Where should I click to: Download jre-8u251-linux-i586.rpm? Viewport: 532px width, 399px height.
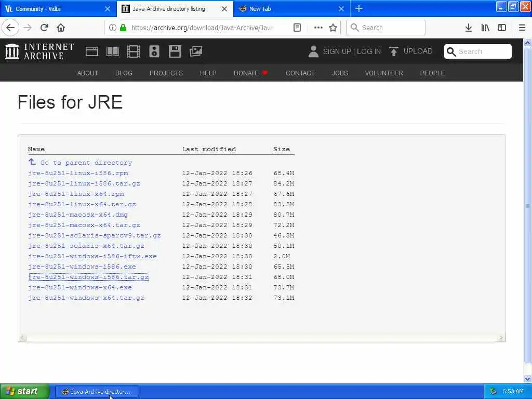[78, 173]
